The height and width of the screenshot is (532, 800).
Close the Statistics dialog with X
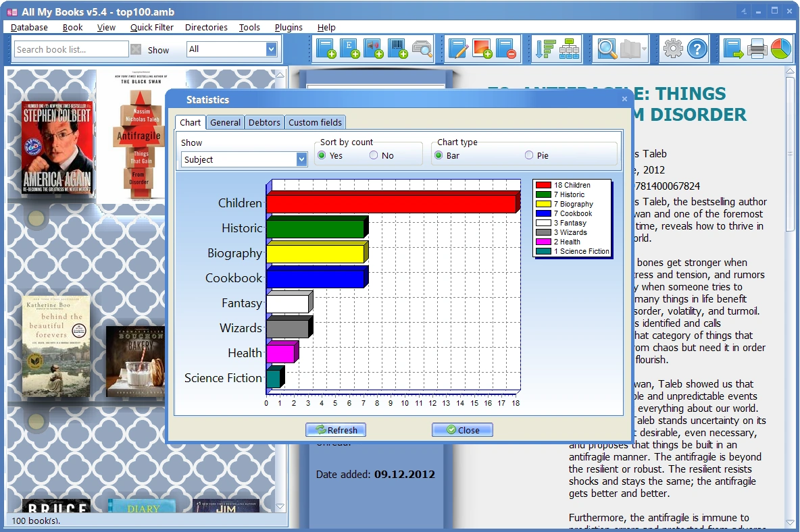point(624,99)
